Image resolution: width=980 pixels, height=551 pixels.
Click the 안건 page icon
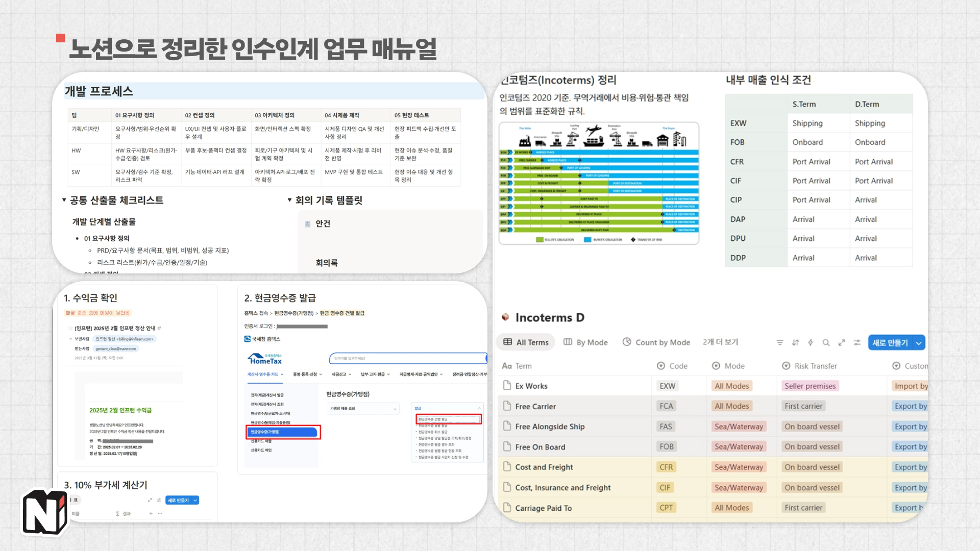pos(308,224)
